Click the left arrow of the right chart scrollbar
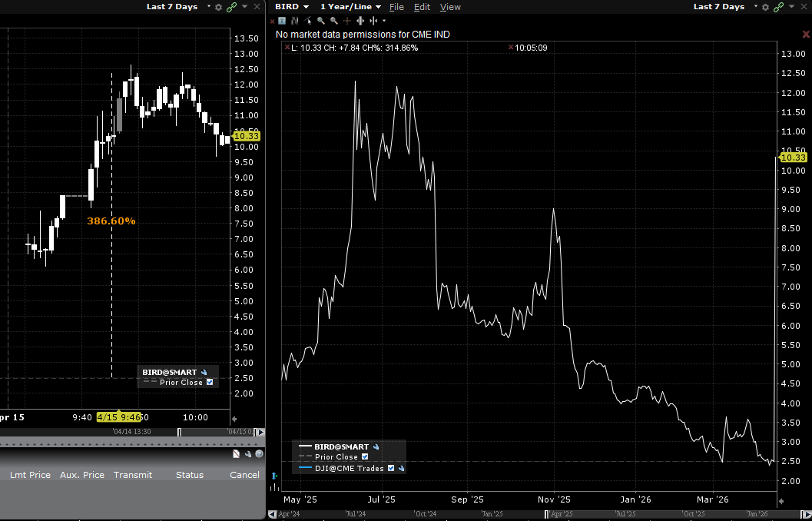 coord(271,514)
